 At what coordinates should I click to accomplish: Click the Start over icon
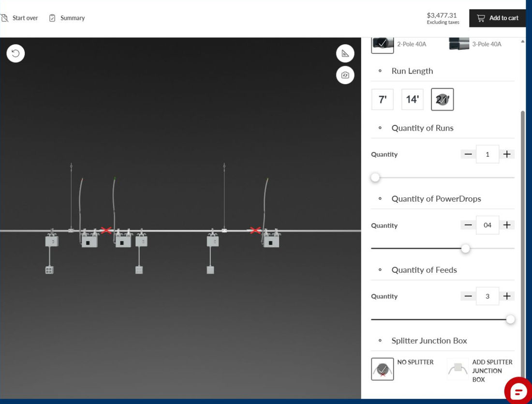click(x=4, y=18)
